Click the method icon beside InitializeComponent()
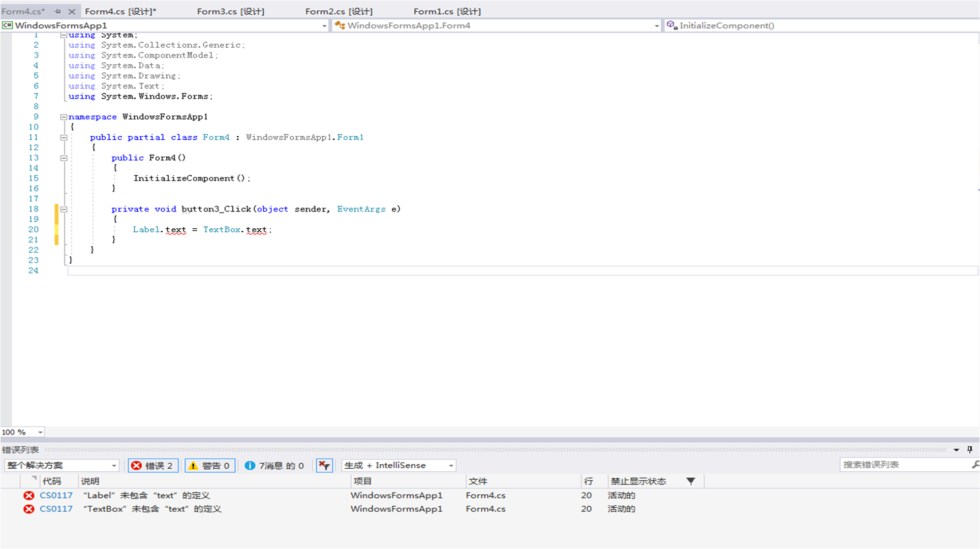980x549 pixels. [x=672, y=25]
